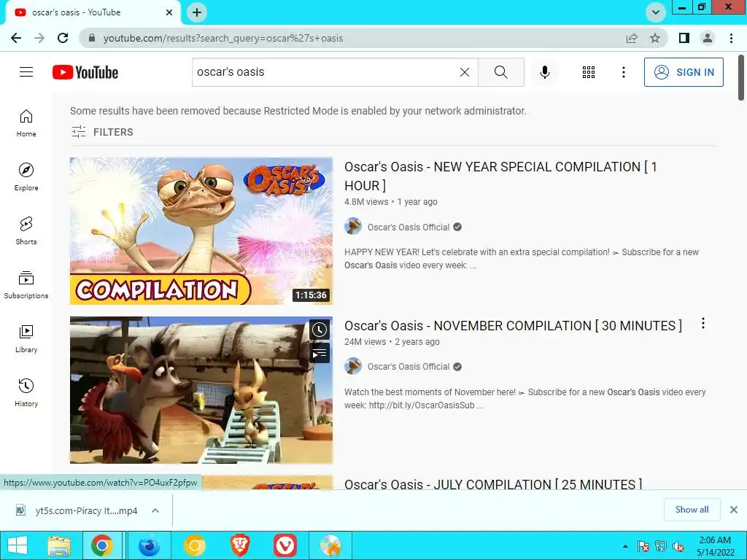Viewport: 747px width, 560px height.
Task: Click '4.8M views' text under New Year video
Action: tap(366, 202)
